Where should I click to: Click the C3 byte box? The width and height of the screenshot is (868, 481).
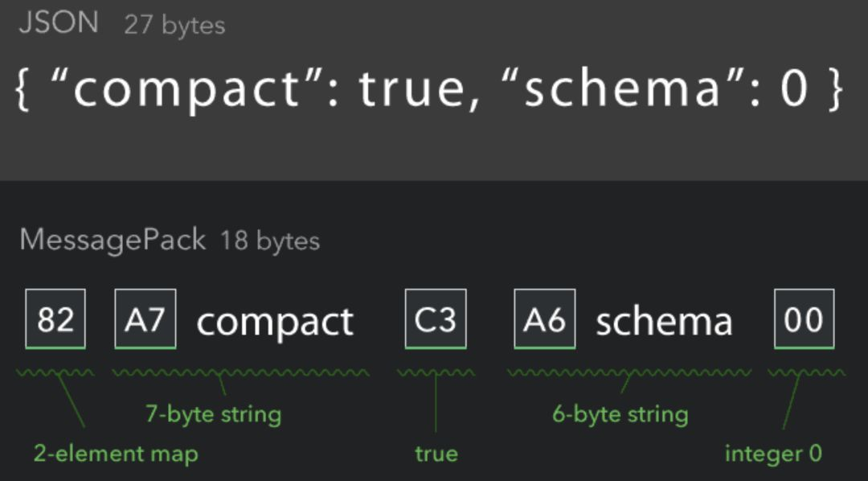[436, 319]
